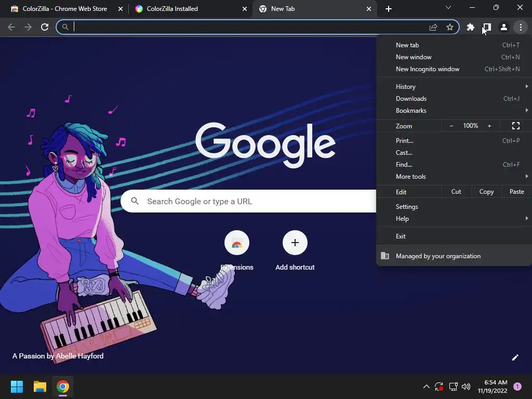The image size is (532, 399).
Task: Go back with the browser back arrow
Action: 11,27
